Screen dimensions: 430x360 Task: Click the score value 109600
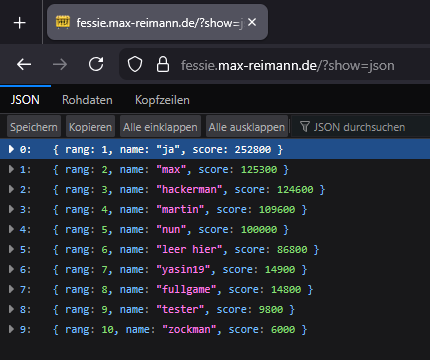click(277, 209)
